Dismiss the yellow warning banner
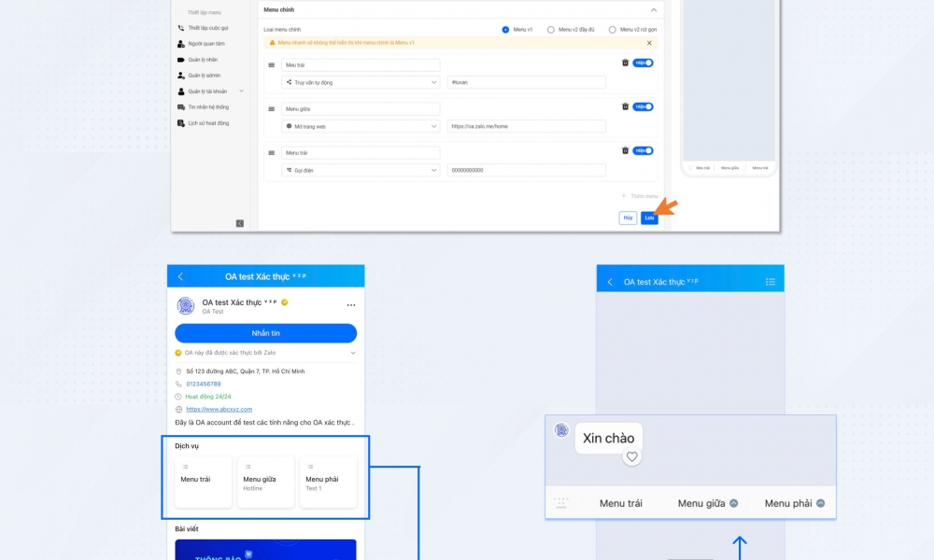The height and width of the screenshot is (560, 934). click(649, 43)
